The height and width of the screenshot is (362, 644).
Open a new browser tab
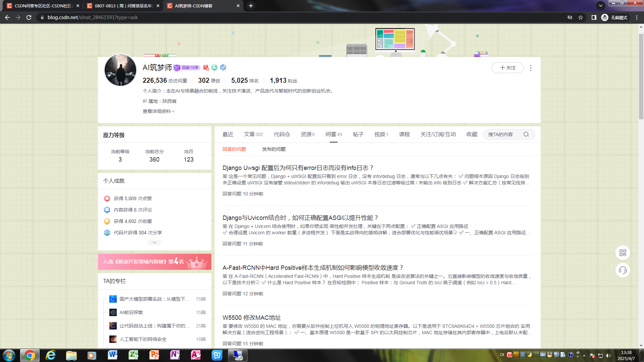coord(251,6)
